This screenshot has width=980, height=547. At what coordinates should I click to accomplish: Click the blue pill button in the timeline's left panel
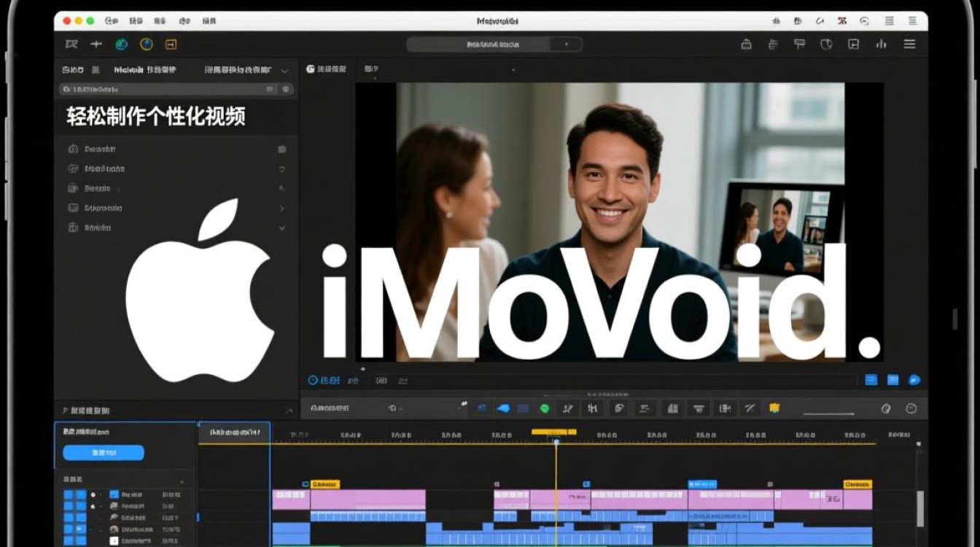coord(104,453)
